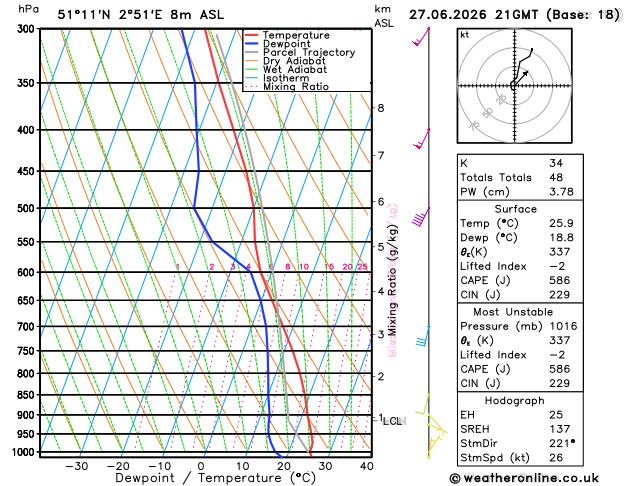Click the Dewpoint / Temperature (°C) axis title
Screen dimensions: 629x486
point(215,478)
